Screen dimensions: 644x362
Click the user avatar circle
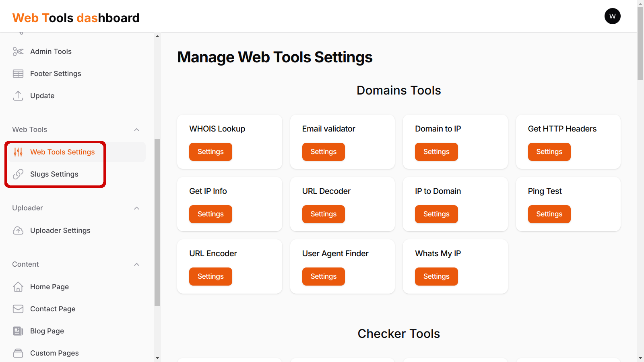tap(612, 16)
